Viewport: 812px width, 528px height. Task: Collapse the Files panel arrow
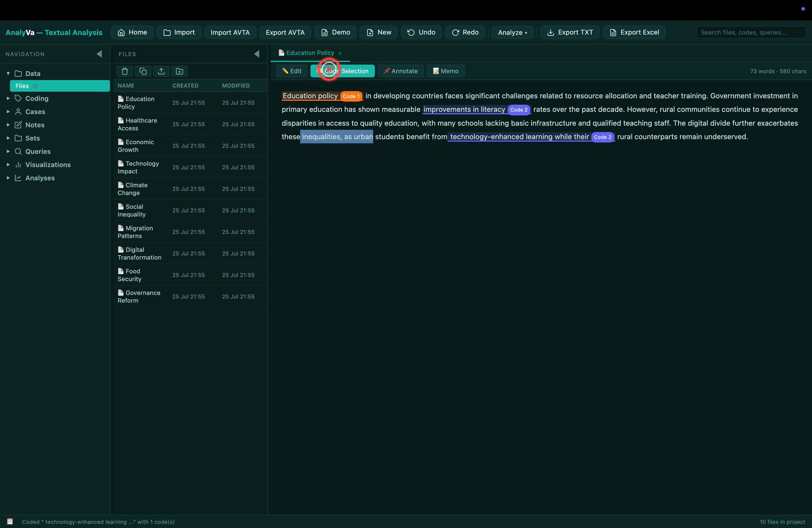[x=257, y=54]
